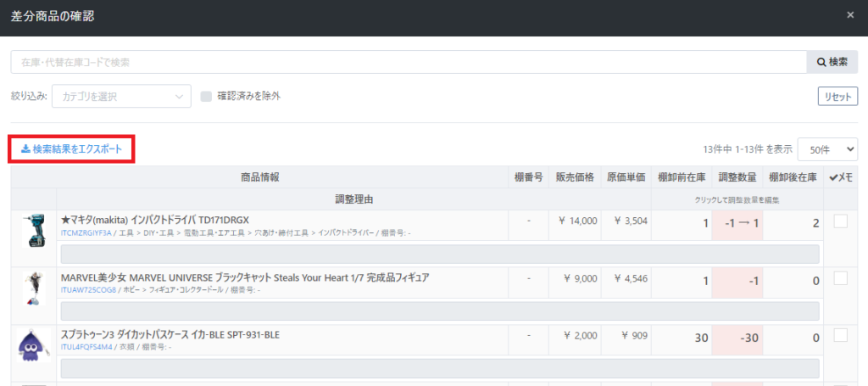Open the Makita impact driver thumbnail
The width and height of the screenshot is (868, 386).
click(x=34, y=232)
